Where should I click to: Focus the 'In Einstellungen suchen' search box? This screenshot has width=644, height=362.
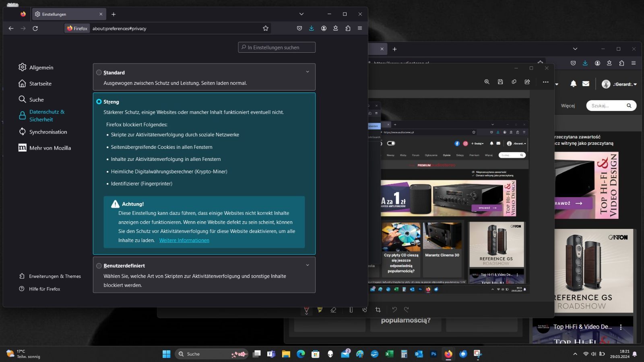tap(277, 47)
